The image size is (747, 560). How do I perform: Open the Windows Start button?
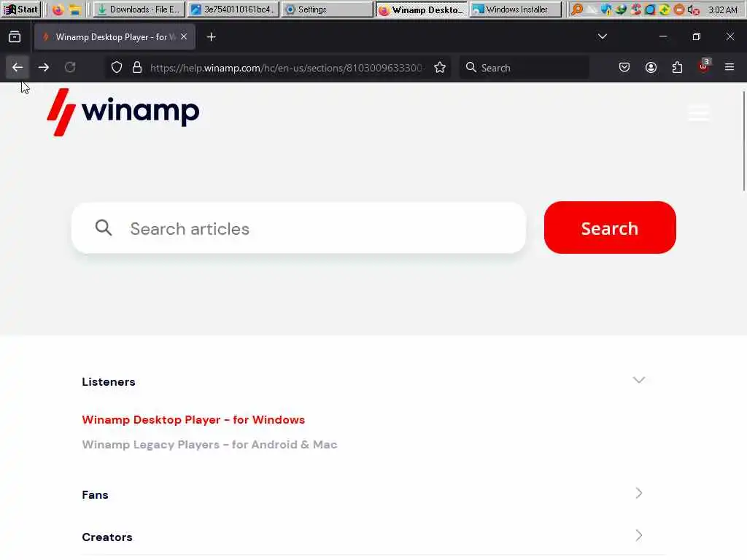pyautogui.click(x=20, y=9)
